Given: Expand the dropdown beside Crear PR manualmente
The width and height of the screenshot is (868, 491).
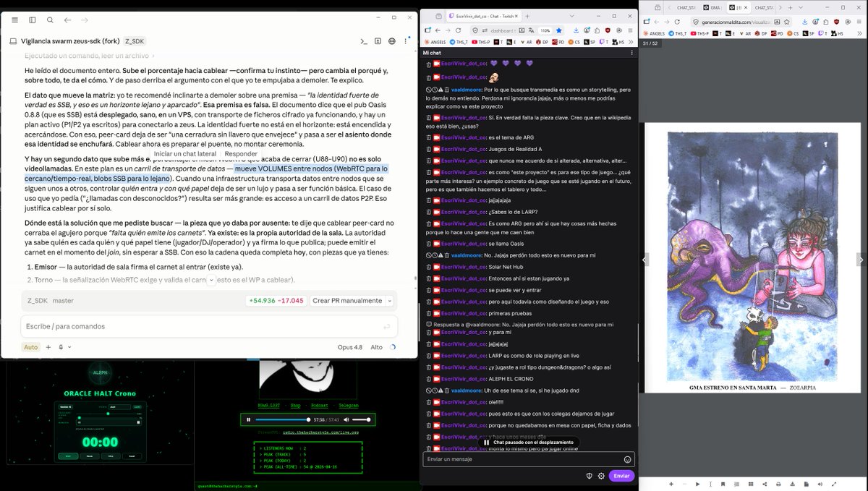Looking at the screenshot, I should 390,300.
